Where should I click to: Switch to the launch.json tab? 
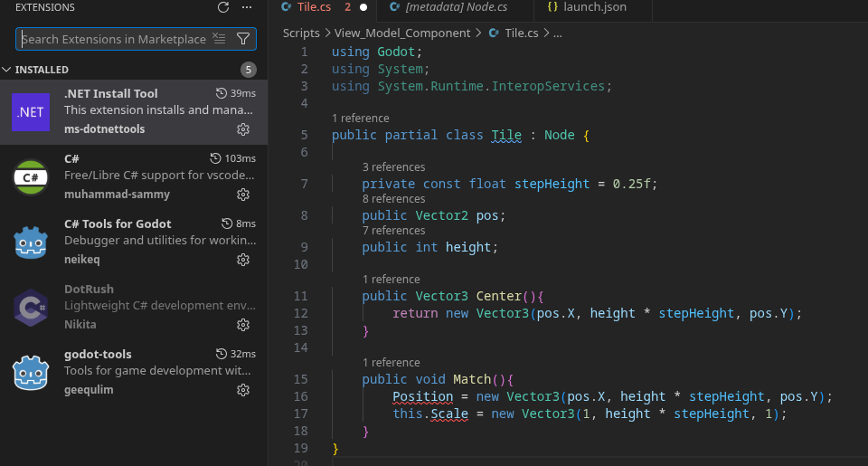click(594, 7)
